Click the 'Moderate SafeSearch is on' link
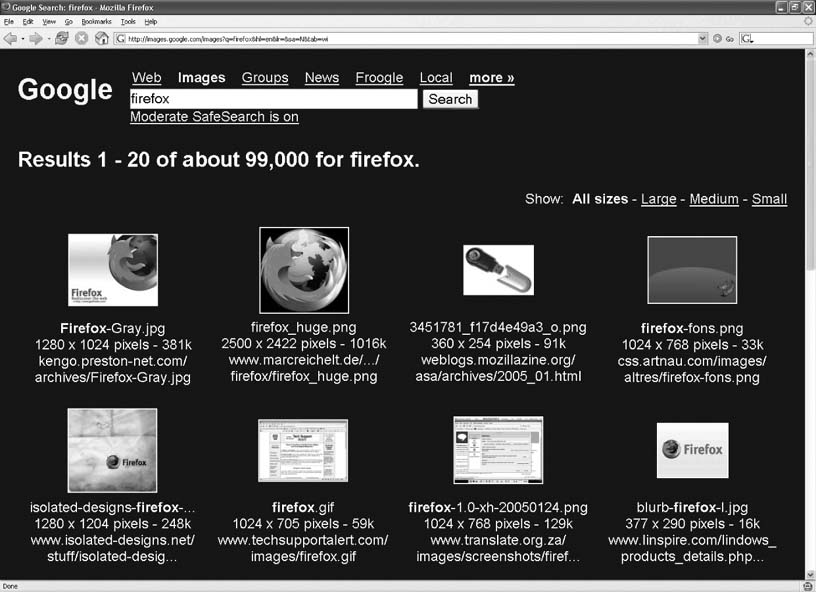The height and width of the screenshot is (592, 816). [x=214, y=117]
